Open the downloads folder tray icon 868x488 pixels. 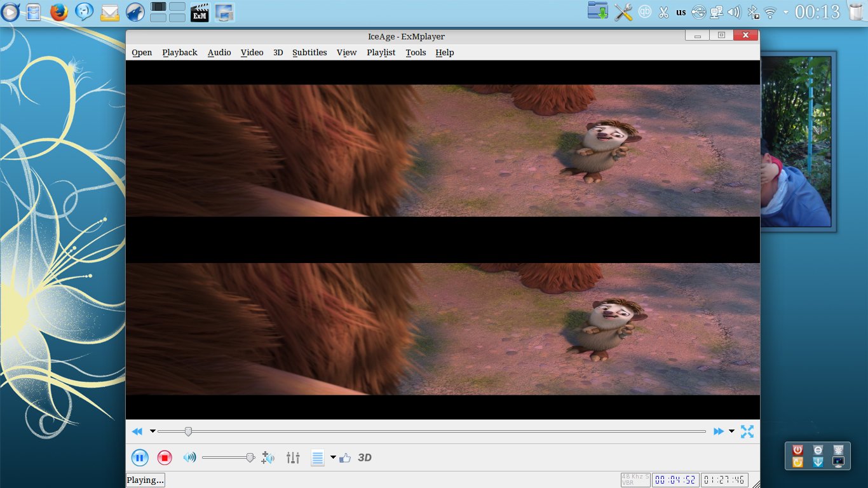point(598,11)
